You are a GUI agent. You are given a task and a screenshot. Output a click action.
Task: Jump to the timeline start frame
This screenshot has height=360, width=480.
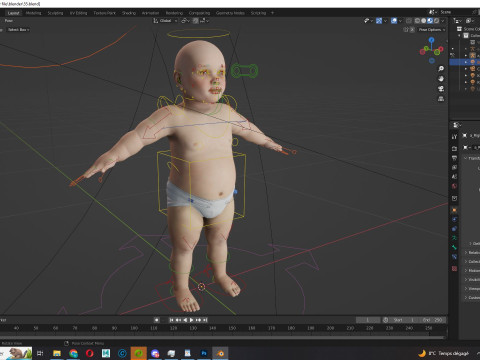[171, 320]
